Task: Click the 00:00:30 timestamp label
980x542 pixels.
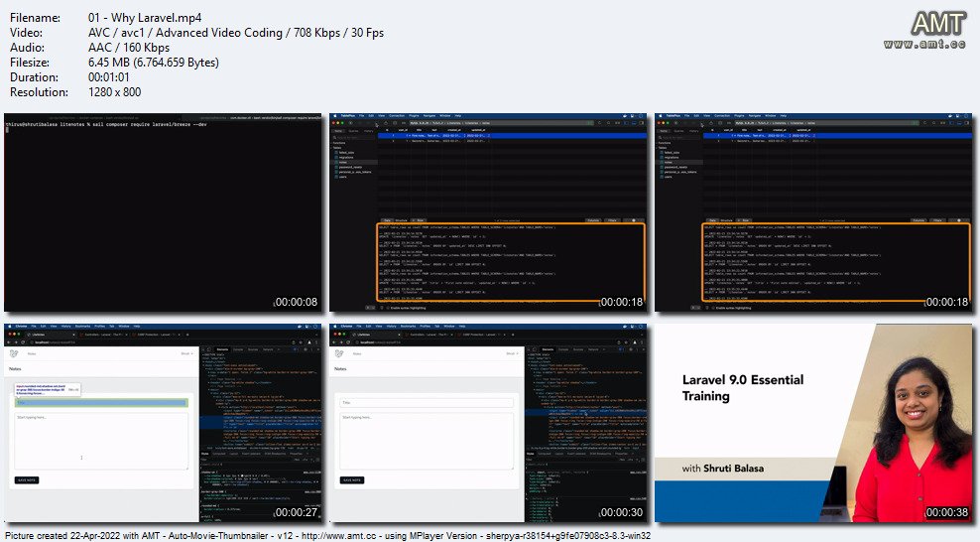Action: 621,512
